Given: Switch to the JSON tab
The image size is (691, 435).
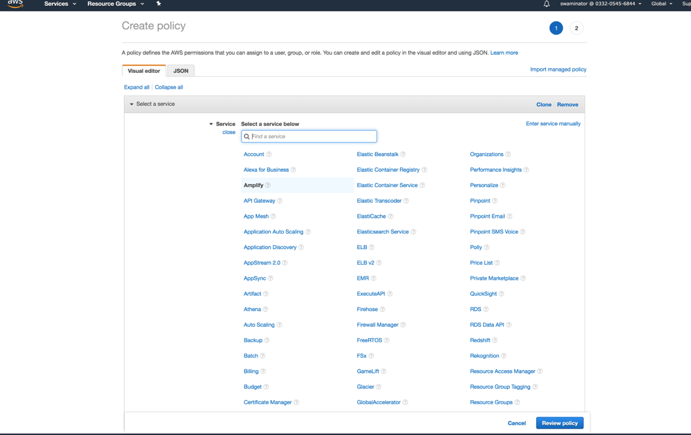Looking at the screenshot, I should tap(181, 71).
